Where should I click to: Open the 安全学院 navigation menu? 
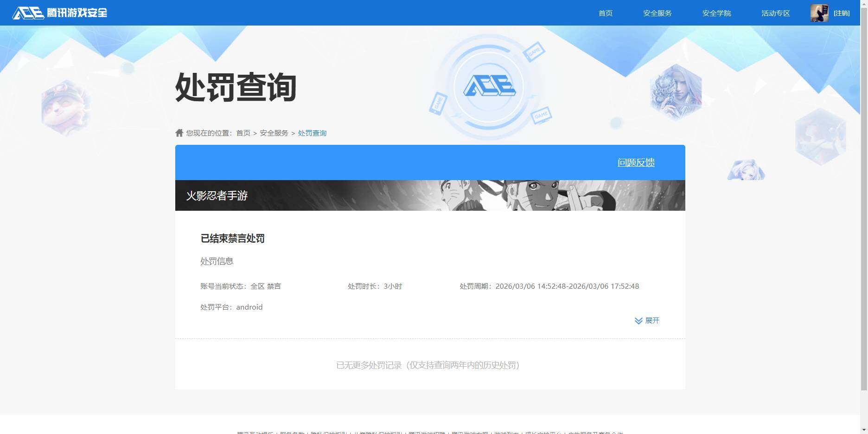(716, 13)
